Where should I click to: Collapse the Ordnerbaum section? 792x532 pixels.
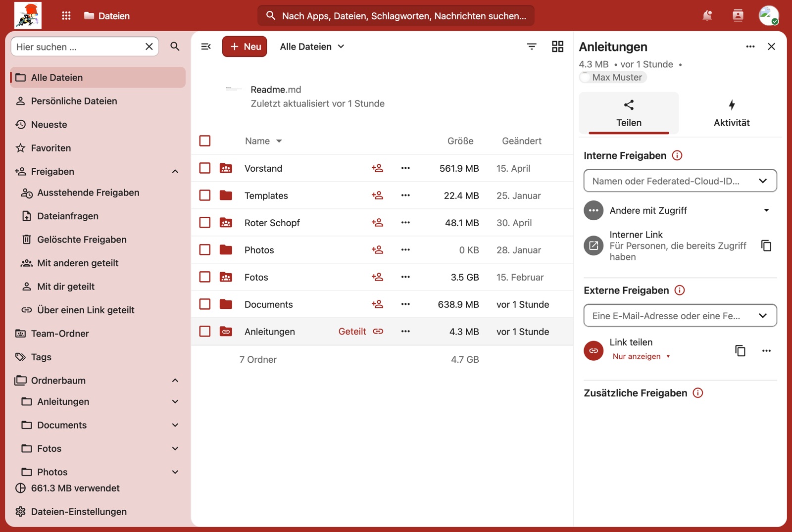click(x=175, y=381)
